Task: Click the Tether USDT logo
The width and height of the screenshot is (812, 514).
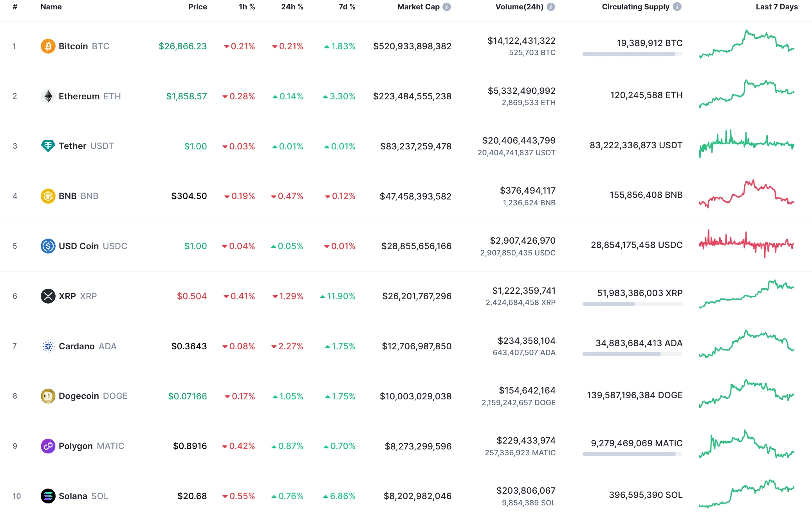Action: tap(48, 146)
